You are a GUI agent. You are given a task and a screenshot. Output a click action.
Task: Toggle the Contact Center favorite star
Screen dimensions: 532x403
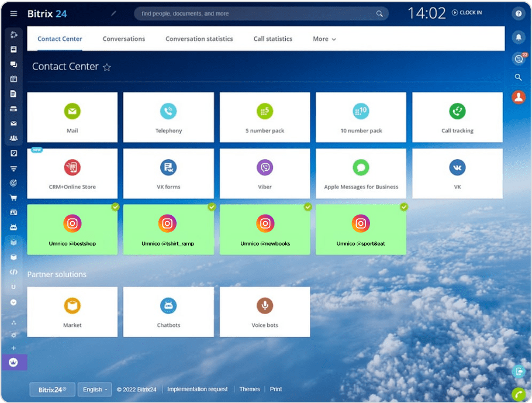tap(107, 67)
